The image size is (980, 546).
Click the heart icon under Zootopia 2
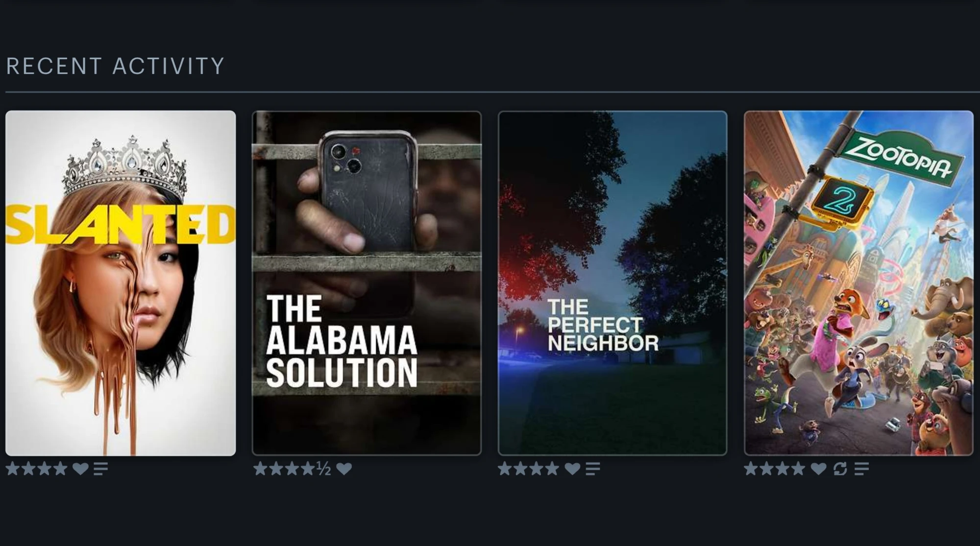[818, 469]
